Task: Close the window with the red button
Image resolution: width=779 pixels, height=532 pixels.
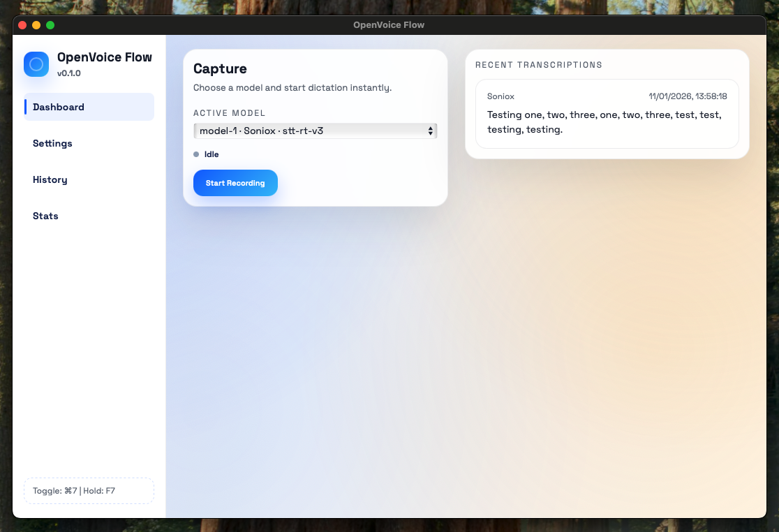Action: [22, 25]
